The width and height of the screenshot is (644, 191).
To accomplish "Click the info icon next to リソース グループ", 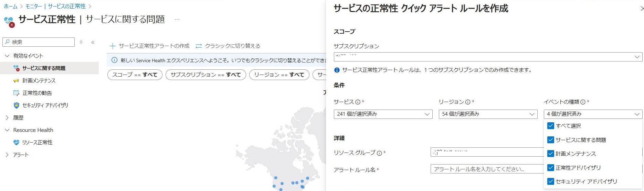I will pos(379,153).
